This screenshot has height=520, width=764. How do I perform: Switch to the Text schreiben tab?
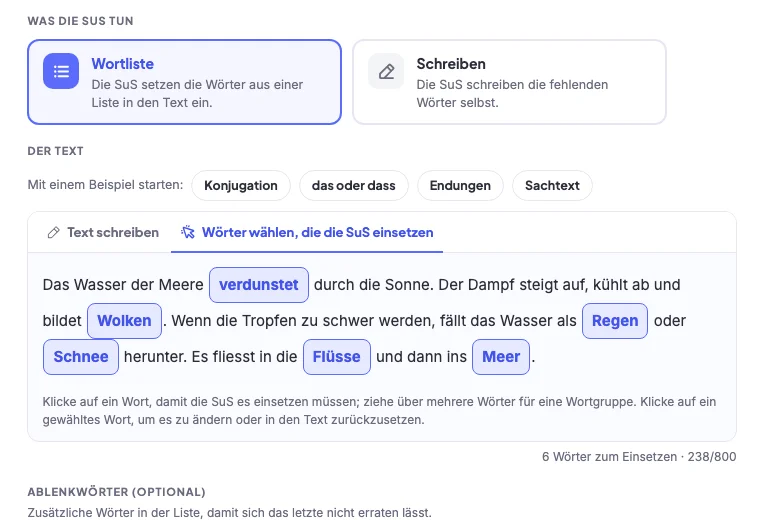tap(103, 232)
